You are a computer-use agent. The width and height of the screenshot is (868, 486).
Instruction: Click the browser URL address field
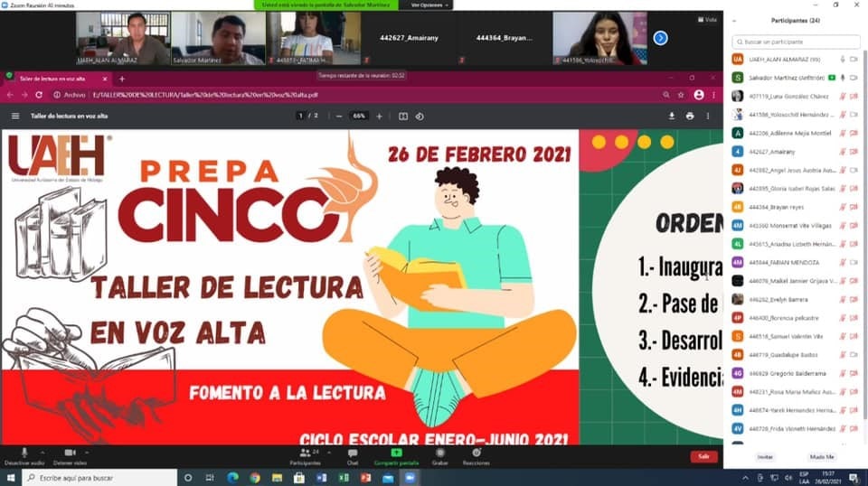click(x=354, y=95)
